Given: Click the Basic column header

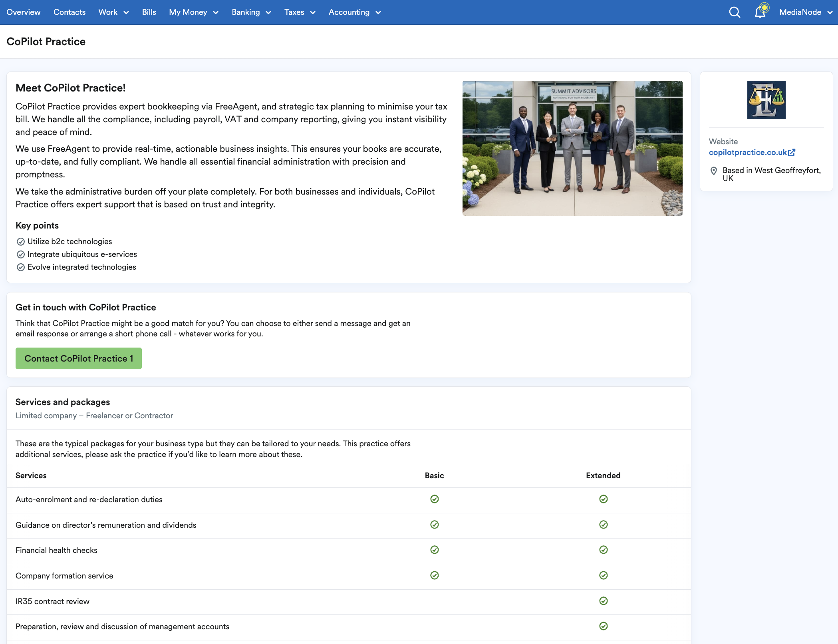Looking at the screenshot, I should pyautogui.click(x=435, y=475).
